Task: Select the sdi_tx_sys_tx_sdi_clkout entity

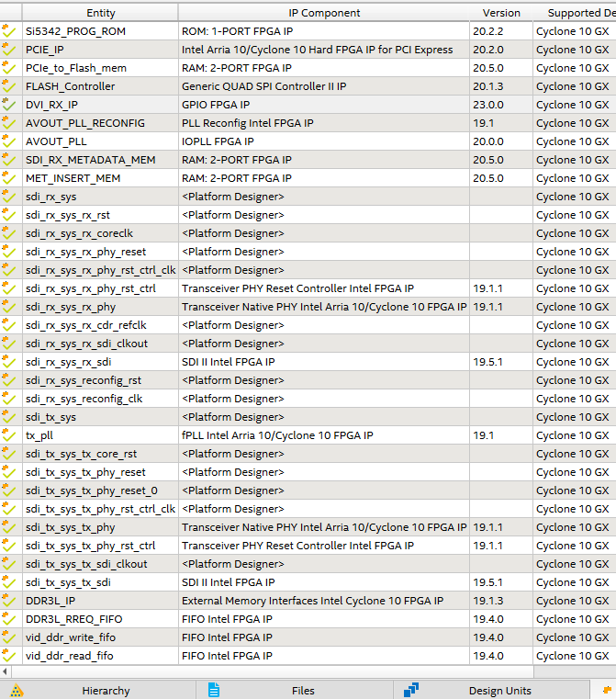Action: pyautogui.click(x=86, y=564)
